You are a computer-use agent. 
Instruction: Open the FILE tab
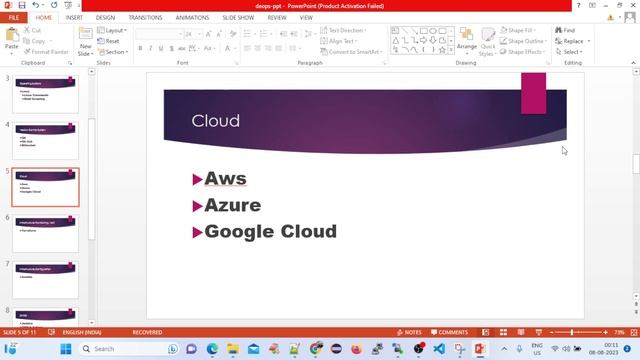tap(13, 18)
